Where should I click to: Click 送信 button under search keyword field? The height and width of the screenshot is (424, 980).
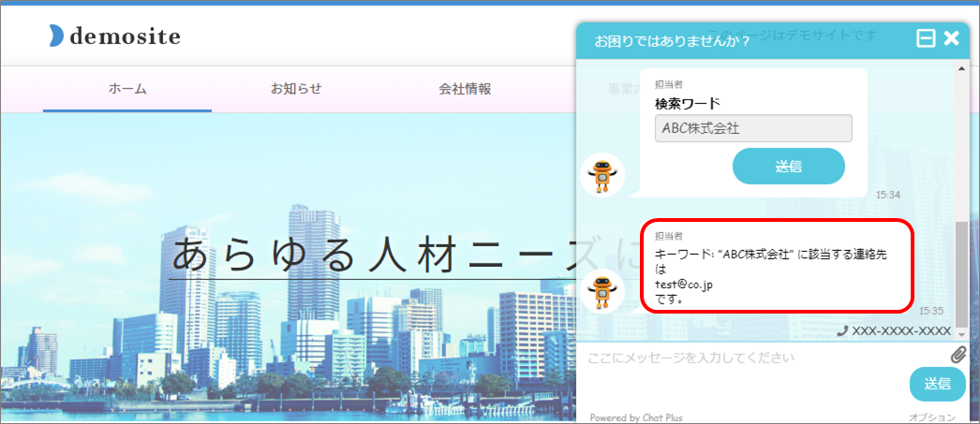pyautogui.click(x=789, y=166)
